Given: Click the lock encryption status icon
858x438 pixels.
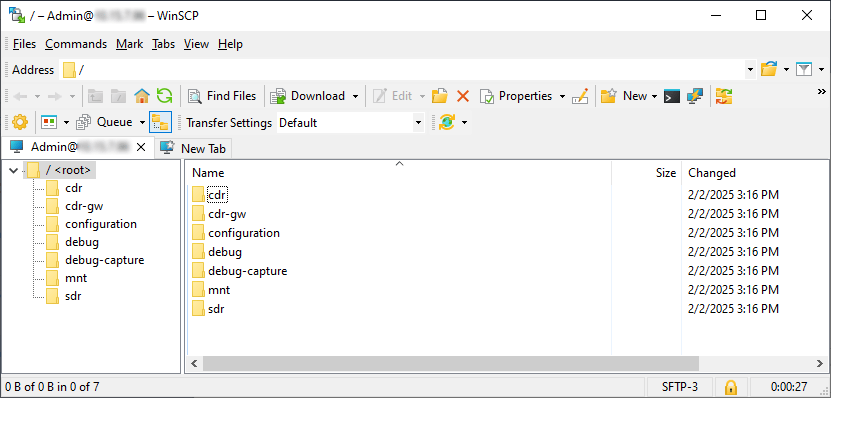Looking at the screenshot, I should (731, 387).
